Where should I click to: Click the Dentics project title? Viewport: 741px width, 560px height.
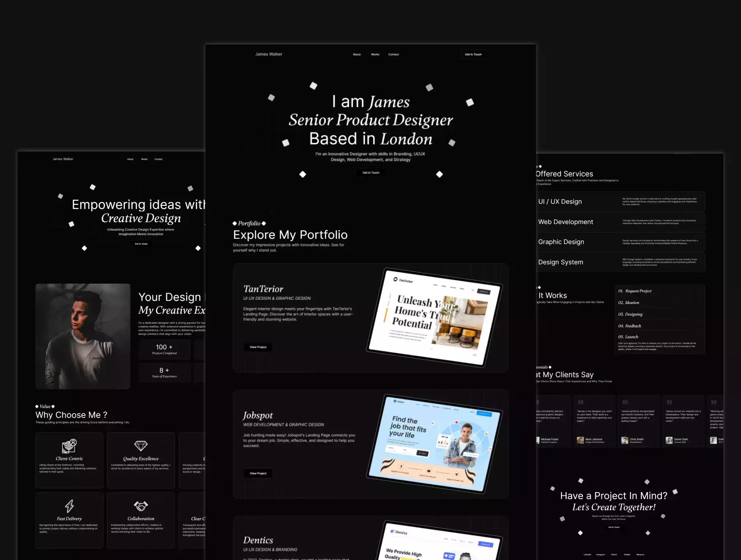(258, 540)
